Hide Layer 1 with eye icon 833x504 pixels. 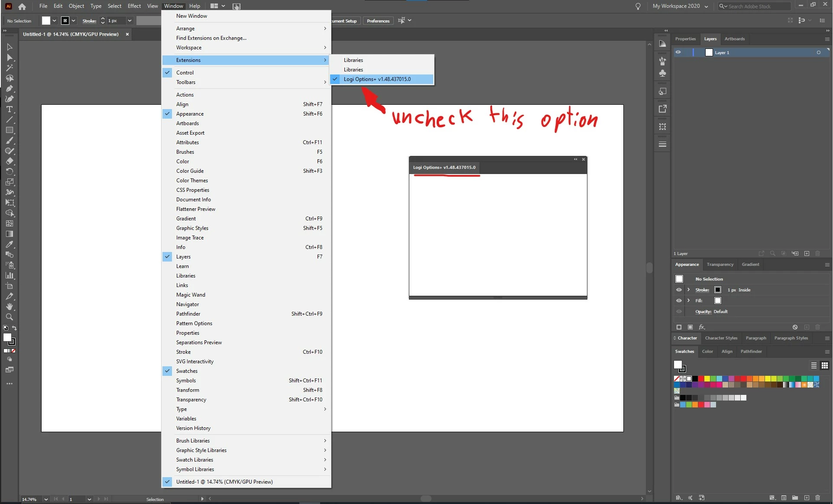tap(678, 52)
